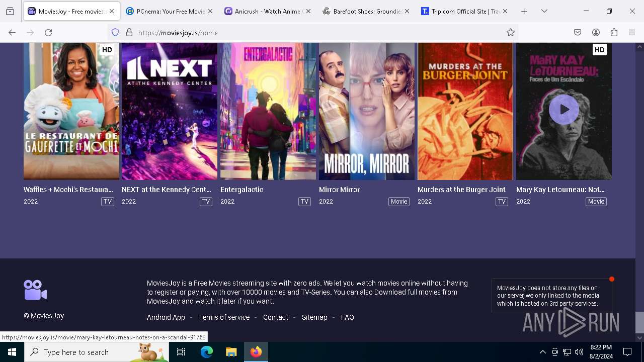The image size is (644, 362).
Task: Close the PCnema tab
Action: click(210, 11)
